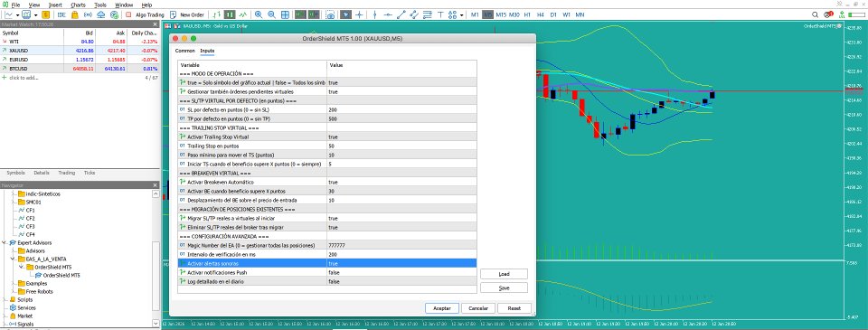Click the Cancelar button
Viewport: 868px width, 330px height.
[478, 308]
